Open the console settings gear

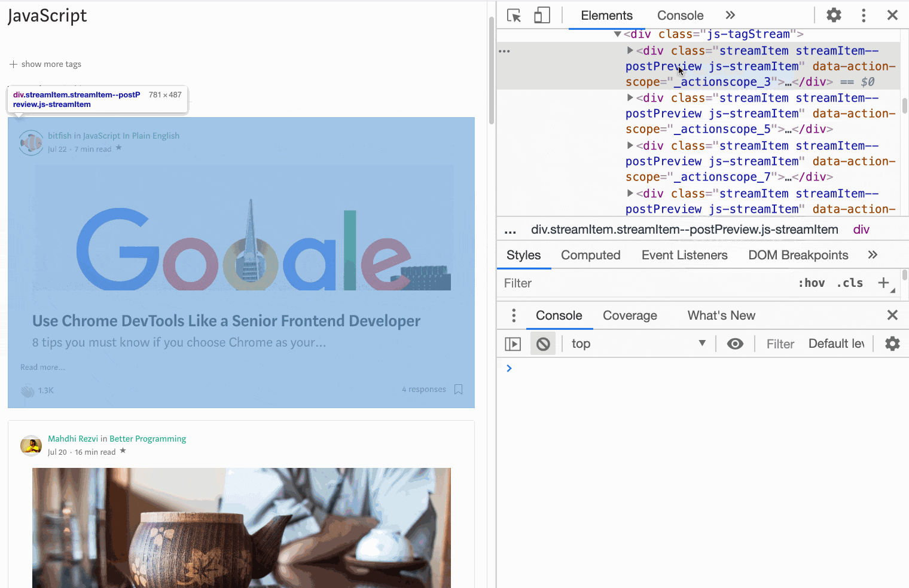(892, 344)
